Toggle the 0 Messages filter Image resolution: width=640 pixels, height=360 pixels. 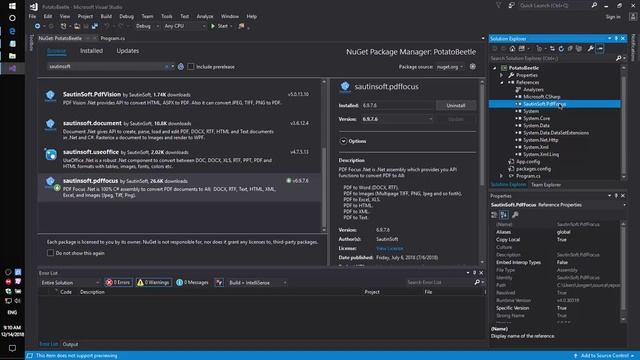[x=192, y=282]
